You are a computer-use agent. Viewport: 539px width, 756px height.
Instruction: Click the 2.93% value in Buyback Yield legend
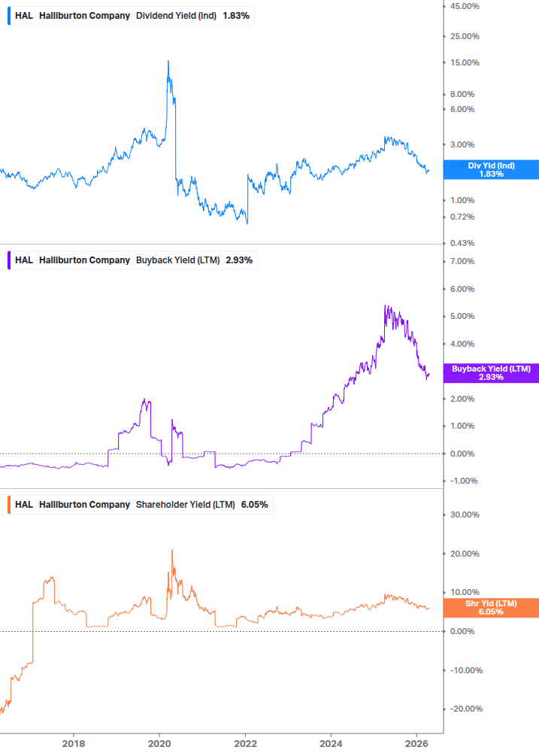239,260
